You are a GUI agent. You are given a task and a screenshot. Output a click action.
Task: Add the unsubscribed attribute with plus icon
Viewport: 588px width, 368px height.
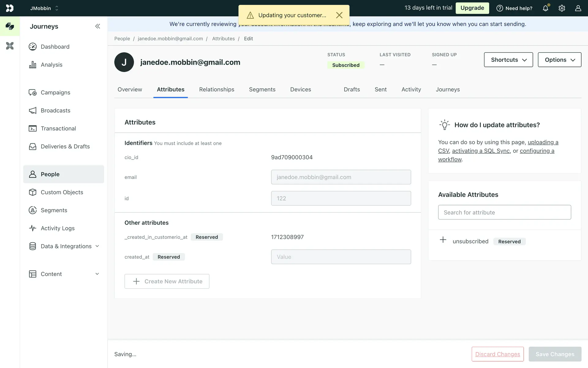click(x=443, y=240)
